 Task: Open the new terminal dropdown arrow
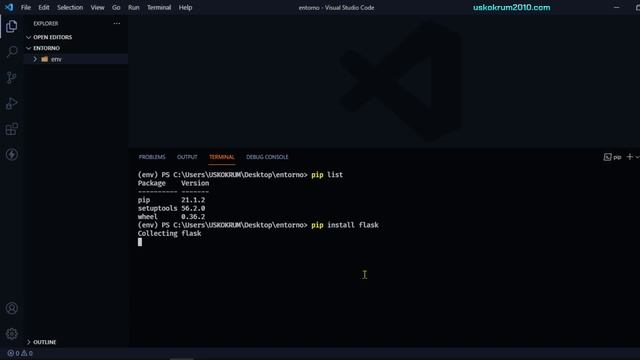click(x=637, y=157)
